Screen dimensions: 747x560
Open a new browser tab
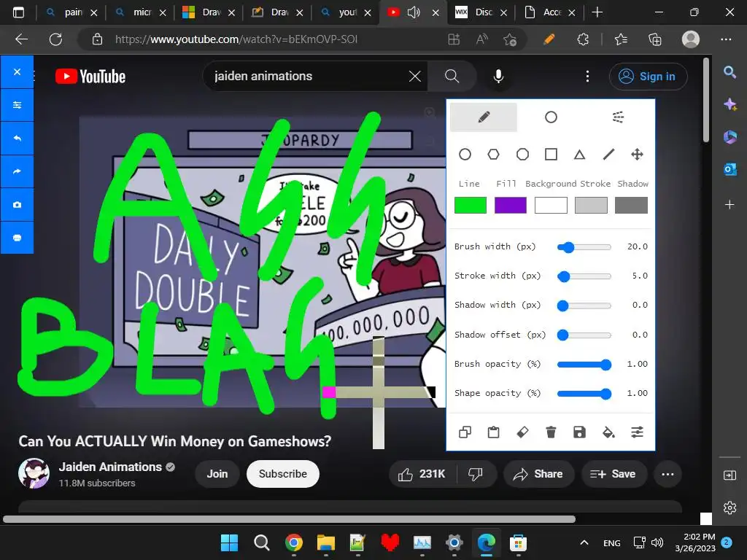point(597,12)
